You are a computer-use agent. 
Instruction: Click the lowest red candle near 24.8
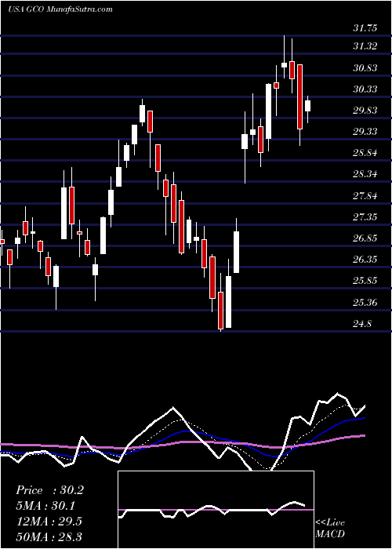(x=220, y=311)
